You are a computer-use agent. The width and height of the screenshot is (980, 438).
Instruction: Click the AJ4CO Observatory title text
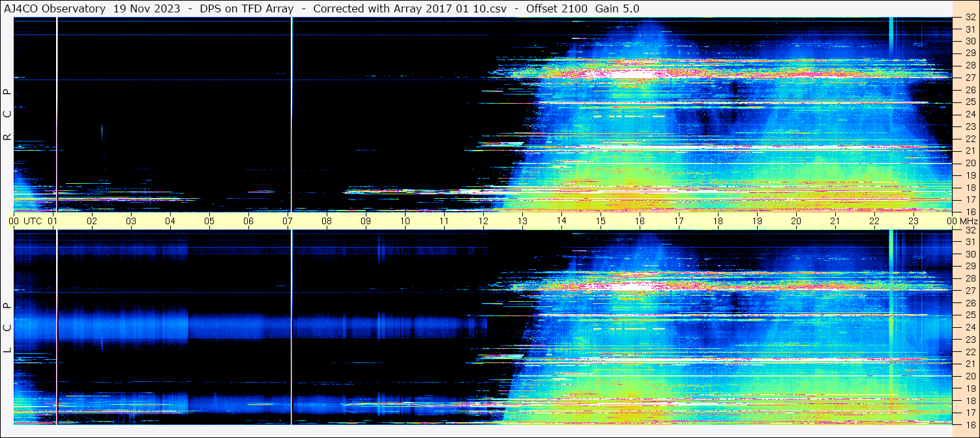(x=55, y=8)
